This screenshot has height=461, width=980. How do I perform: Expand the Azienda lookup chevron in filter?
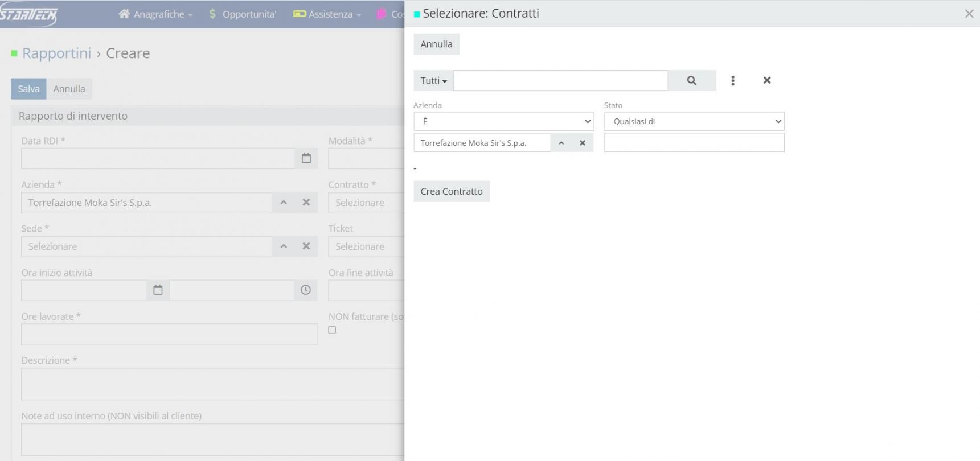pos(561,143)
